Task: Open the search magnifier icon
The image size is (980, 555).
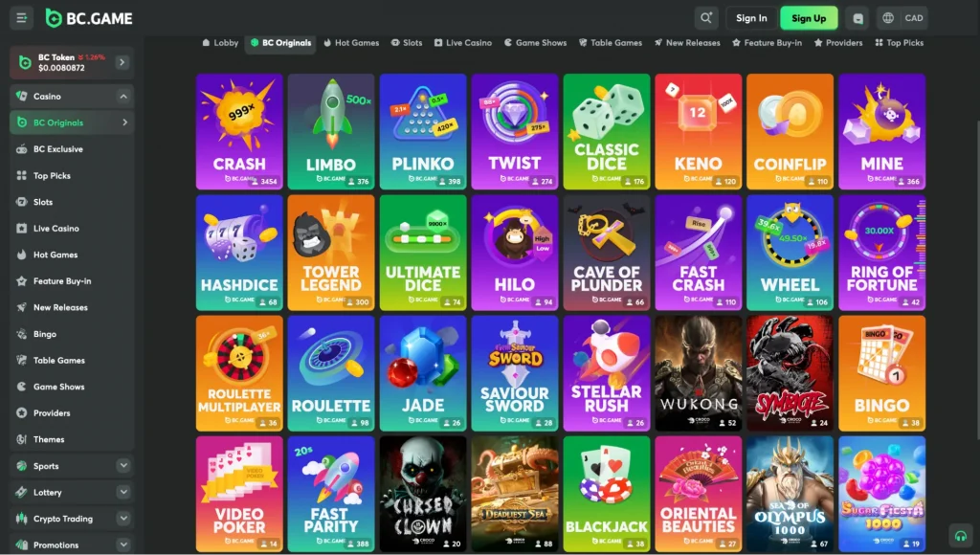Action: pos(706,18)
